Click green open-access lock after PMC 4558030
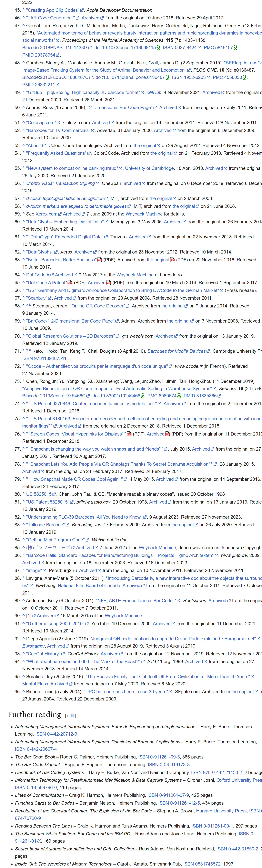This screenshot has width=262, height=868. click(x=245, y=77)
